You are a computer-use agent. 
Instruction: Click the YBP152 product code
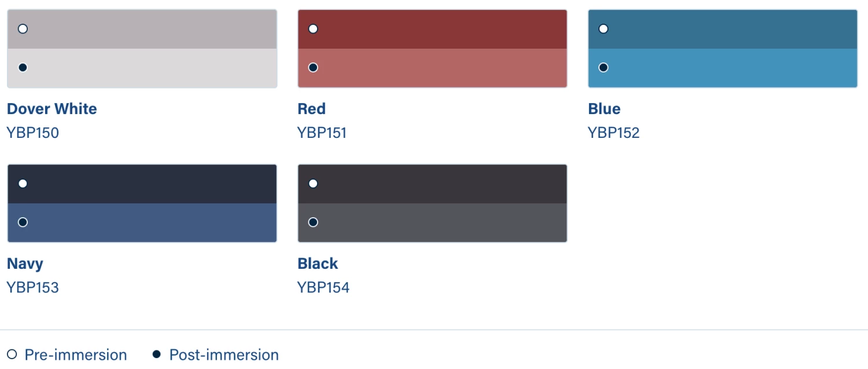(613, 133)
